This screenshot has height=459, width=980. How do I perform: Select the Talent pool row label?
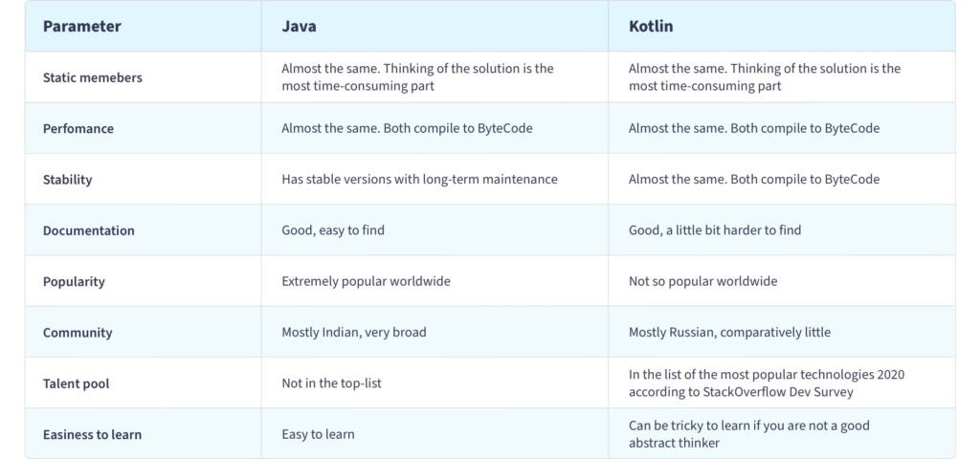tap(77, 383)
